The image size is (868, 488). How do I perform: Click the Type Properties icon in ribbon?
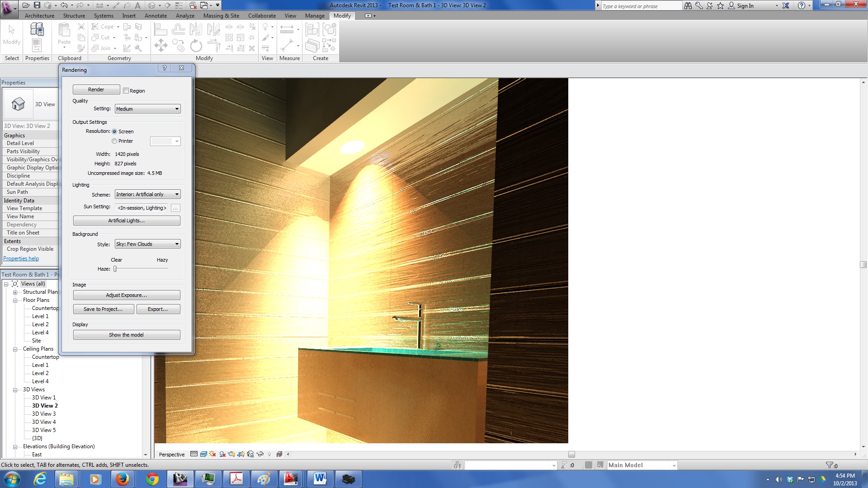coord(37,30)
